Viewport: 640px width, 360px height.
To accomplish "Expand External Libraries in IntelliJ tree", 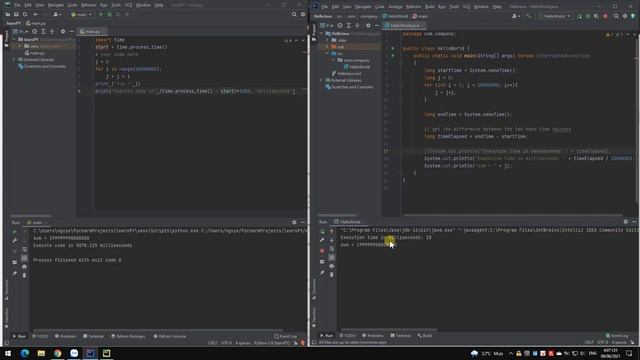I will click(x=322, y=80).
